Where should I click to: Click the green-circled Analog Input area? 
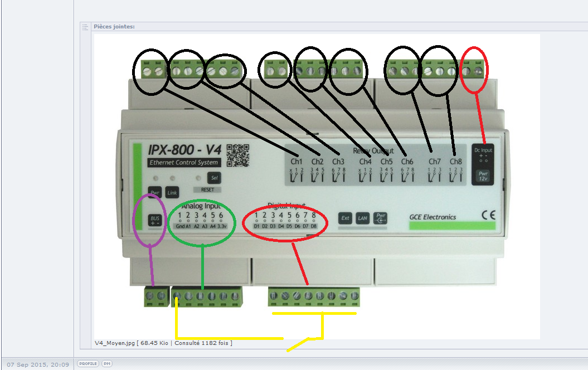tap(201, 223)
